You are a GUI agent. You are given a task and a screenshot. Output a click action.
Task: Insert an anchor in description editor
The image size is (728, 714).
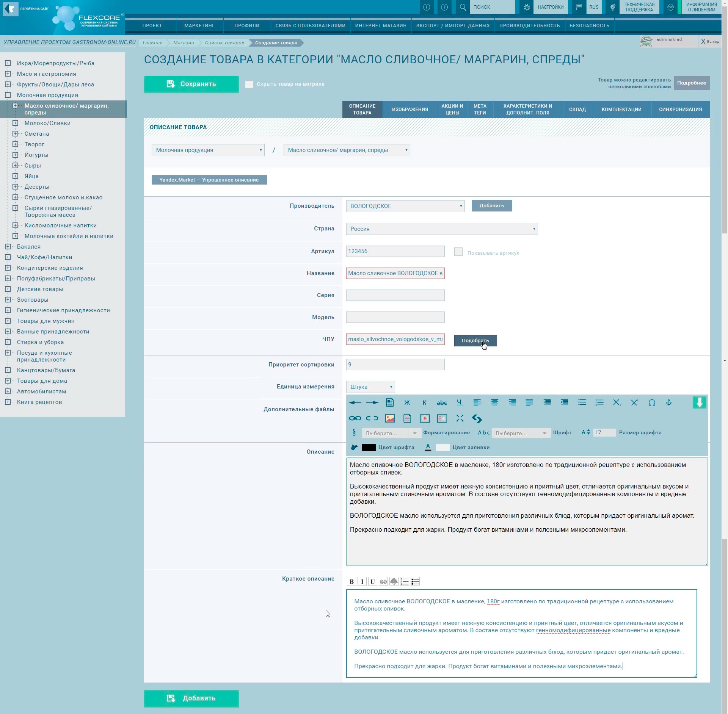pyautogui.click(x=669, y=402)
